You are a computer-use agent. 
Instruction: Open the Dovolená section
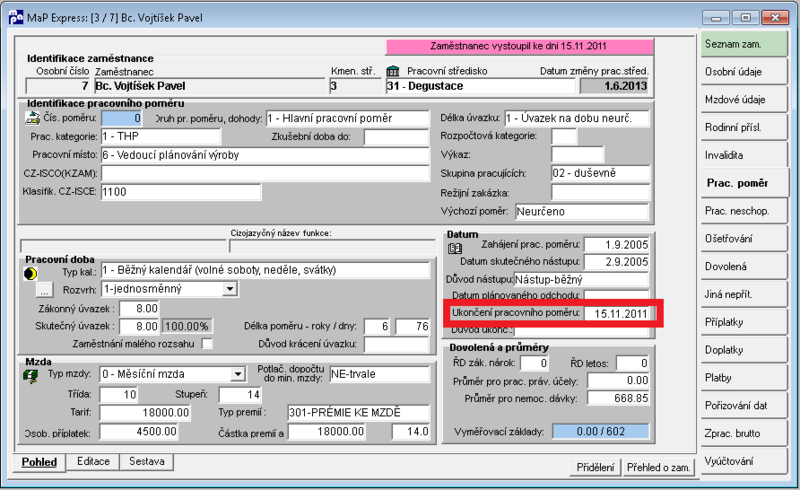tap(744, 266)
